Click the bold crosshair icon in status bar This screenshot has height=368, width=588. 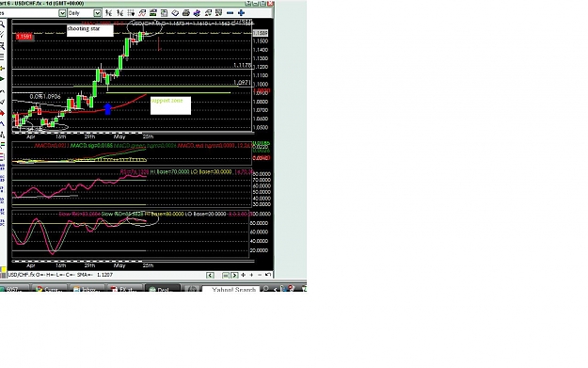(243, 275)
